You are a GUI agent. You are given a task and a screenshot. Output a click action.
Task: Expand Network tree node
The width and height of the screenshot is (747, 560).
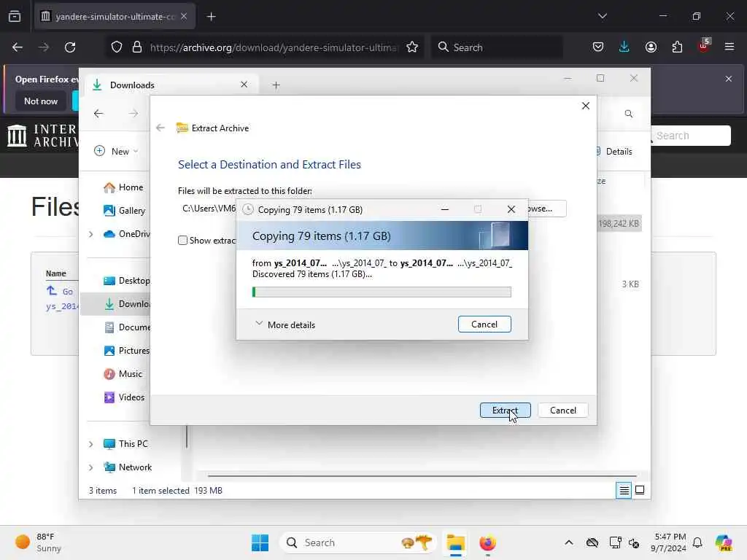(x=91, y=467)
